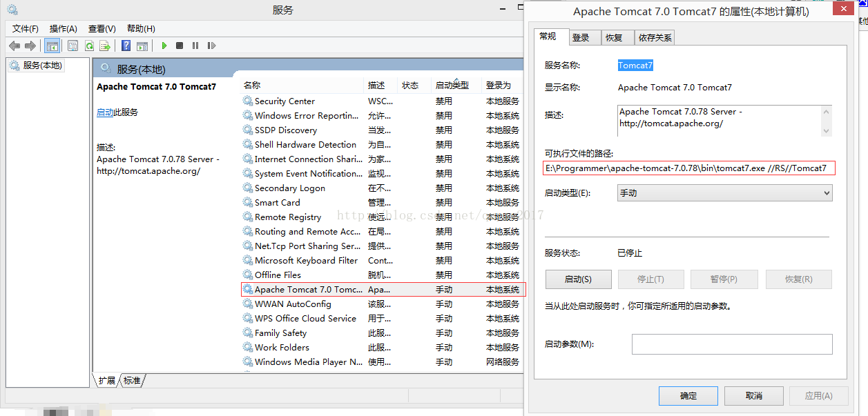Click the Export List toolbar icon
This screenshot has width=868, height=416.
(105, 46)
